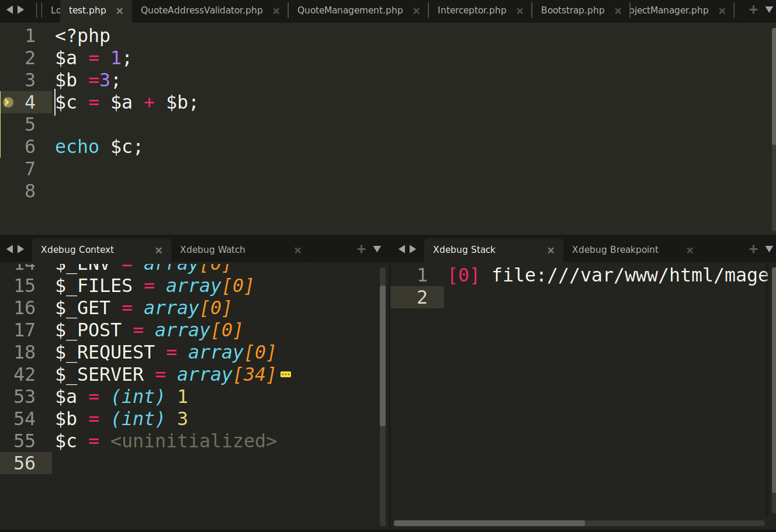The width and height of the screenshot is (776, 532).
Task: Open the ObjectManager.php tab
Action: [x=670, y=11]
